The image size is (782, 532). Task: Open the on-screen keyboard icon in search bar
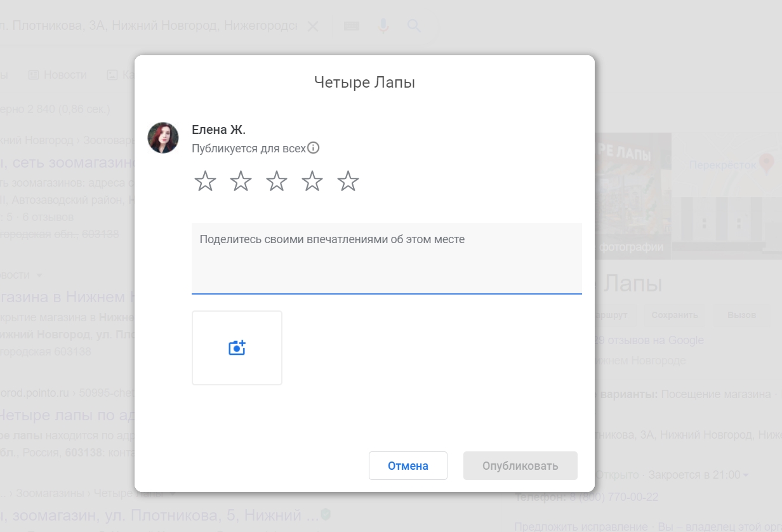click(x=352, y=25)
